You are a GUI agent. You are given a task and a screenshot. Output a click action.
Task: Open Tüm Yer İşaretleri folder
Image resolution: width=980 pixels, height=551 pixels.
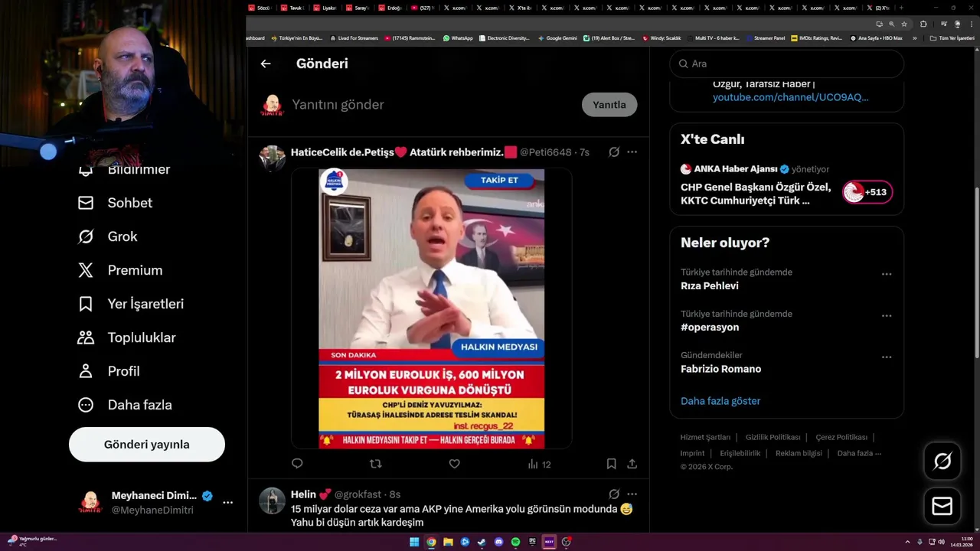point(952,37)
